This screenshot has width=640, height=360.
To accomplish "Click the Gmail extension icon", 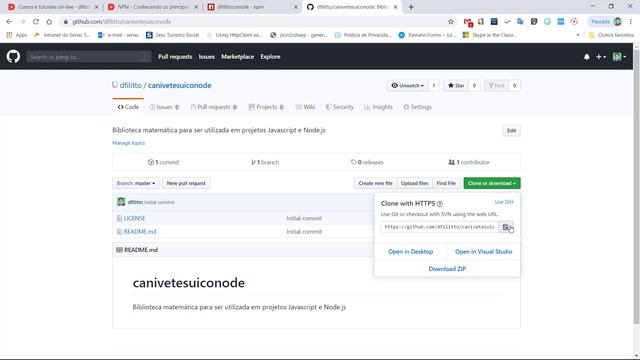I will 468,22.
